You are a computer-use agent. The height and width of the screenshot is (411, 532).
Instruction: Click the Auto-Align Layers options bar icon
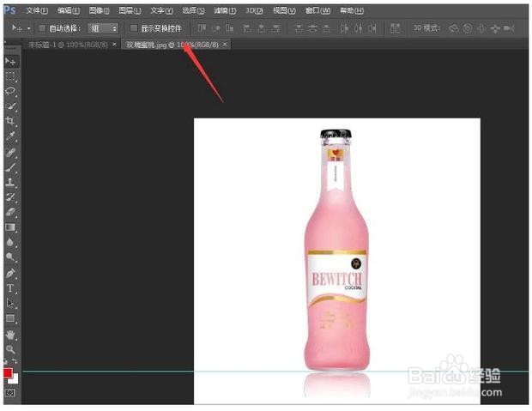[x=395, y=28]
